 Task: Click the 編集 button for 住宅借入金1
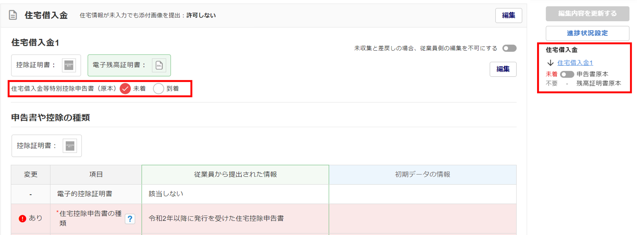pos(503,69)
